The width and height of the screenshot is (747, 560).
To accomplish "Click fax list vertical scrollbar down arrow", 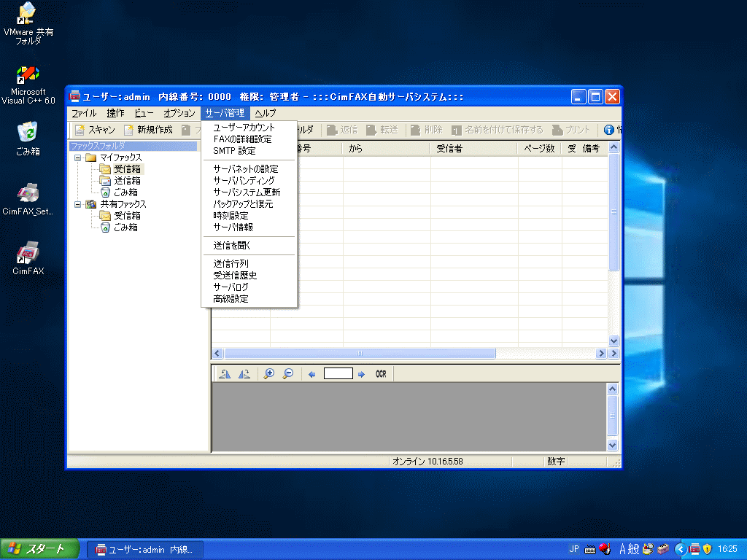I will [x=614, y=341].
